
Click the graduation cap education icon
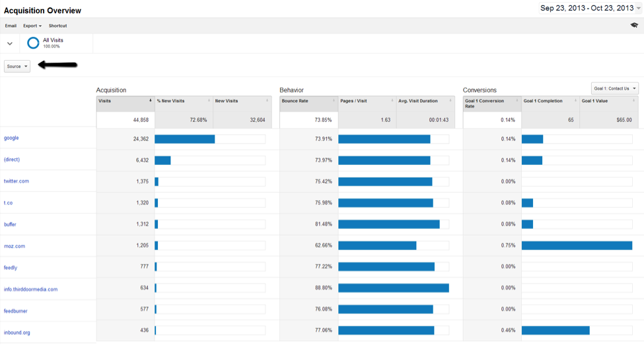click(x=634, y=25)
